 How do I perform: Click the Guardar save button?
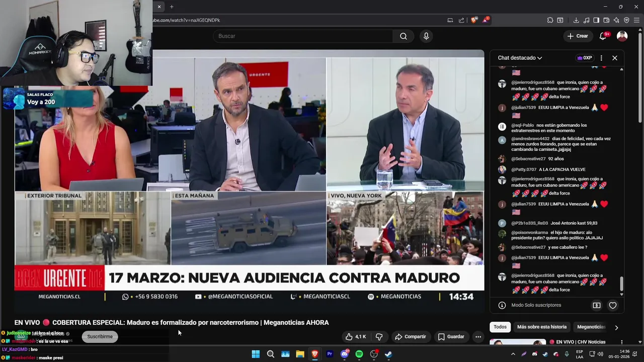click(x=451, y=336)
